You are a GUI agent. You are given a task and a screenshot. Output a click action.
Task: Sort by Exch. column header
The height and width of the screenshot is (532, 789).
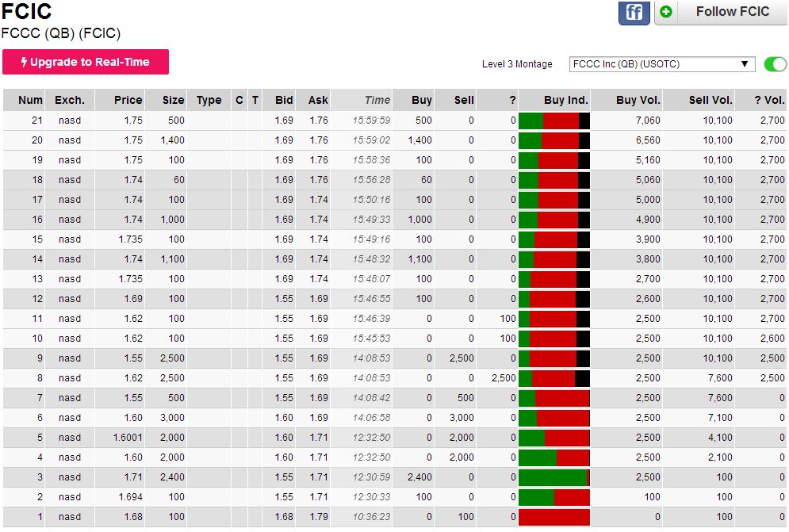click(x=70, y=100)
